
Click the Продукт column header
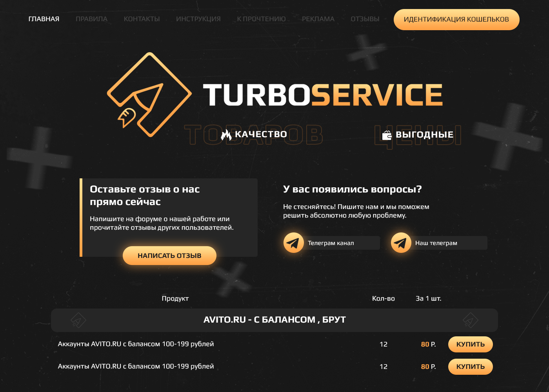[175, 298]
